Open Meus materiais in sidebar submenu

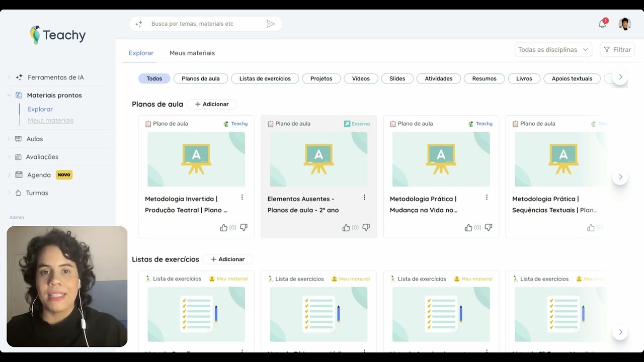pos(51,121)
